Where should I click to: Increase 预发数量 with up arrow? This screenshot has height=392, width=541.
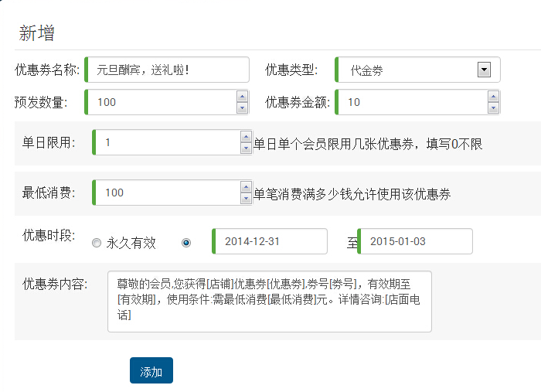(242, 96)
